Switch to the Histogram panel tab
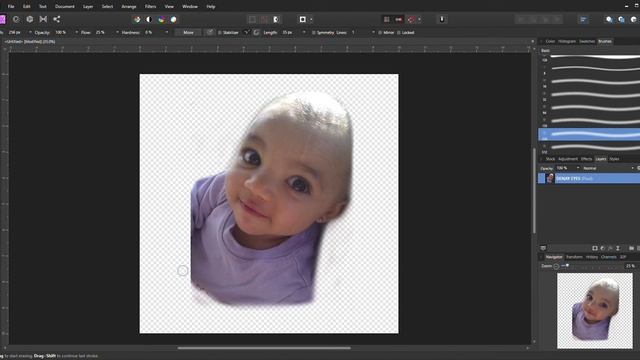 click(x=567, y=41)
